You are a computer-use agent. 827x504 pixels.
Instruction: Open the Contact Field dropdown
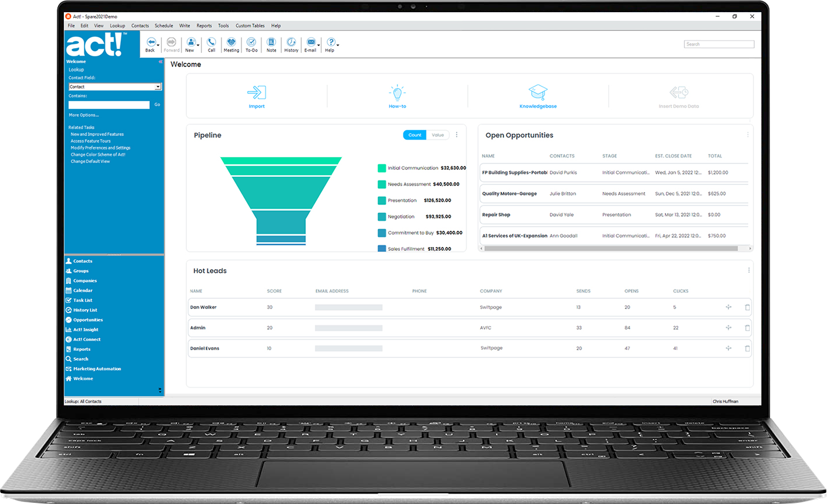point(158,87)
